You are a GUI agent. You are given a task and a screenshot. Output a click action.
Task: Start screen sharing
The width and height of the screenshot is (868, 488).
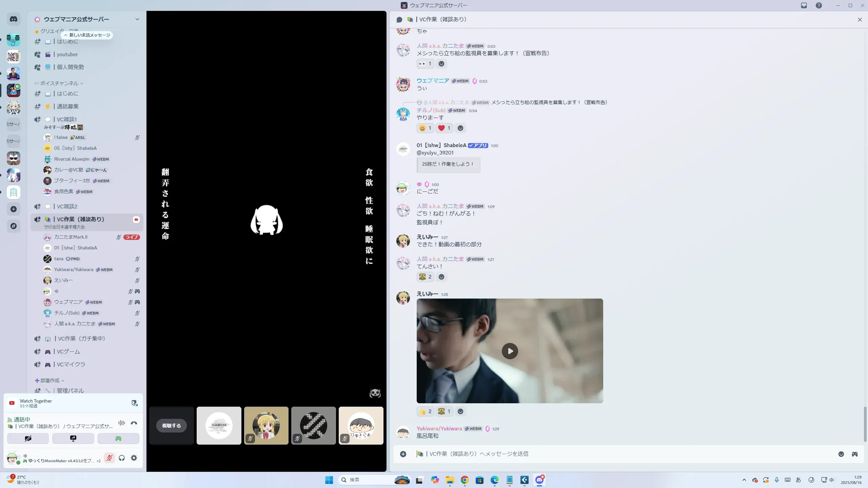point(73,438)
